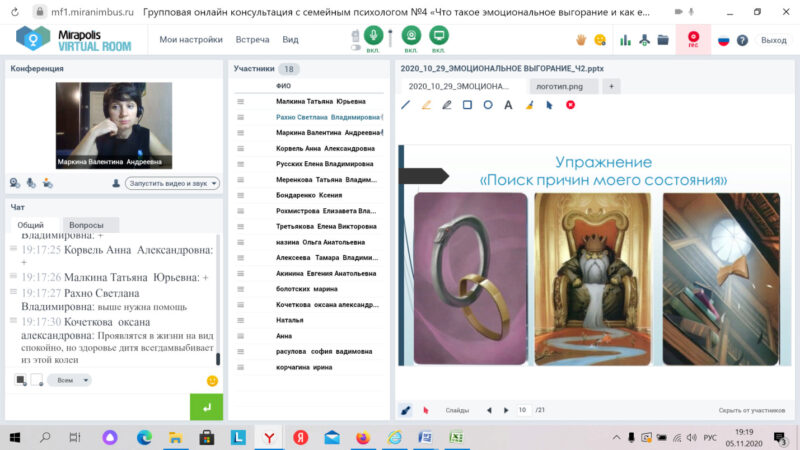Open the emoji status icon in the top toolbar
Viewport: 800px width, 450px height.
pyautogui.click(x=600, y=40)
